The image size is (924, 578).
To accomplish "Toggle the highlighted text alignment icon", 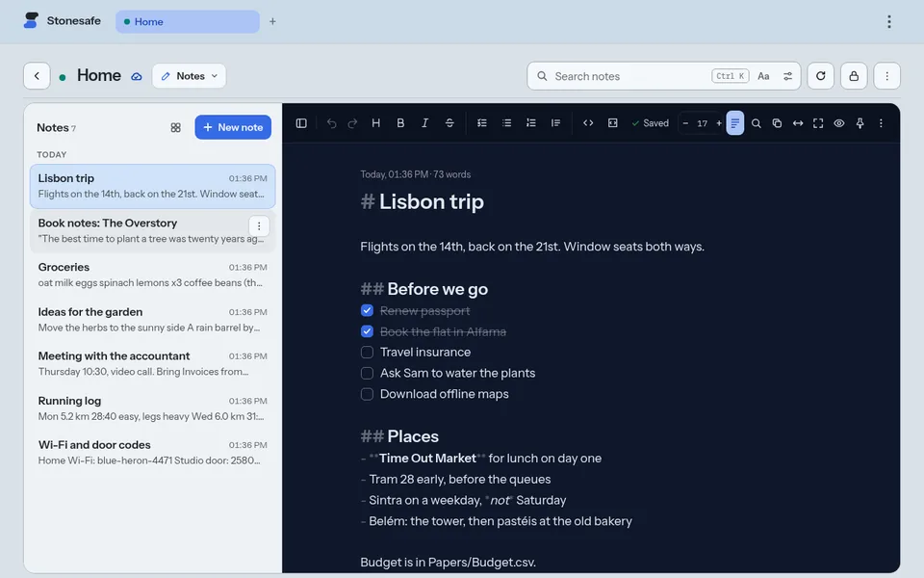I will point(734,123).
